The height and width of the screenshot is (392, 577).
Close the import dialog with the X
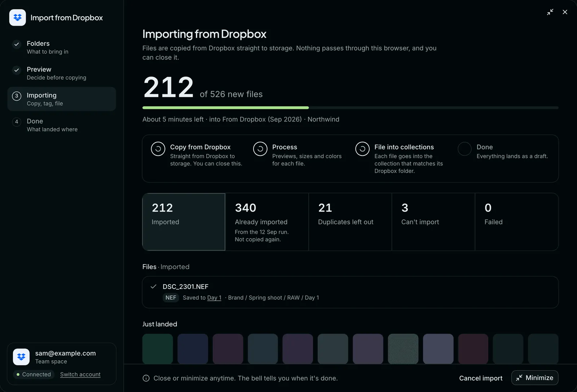point(565,12)
